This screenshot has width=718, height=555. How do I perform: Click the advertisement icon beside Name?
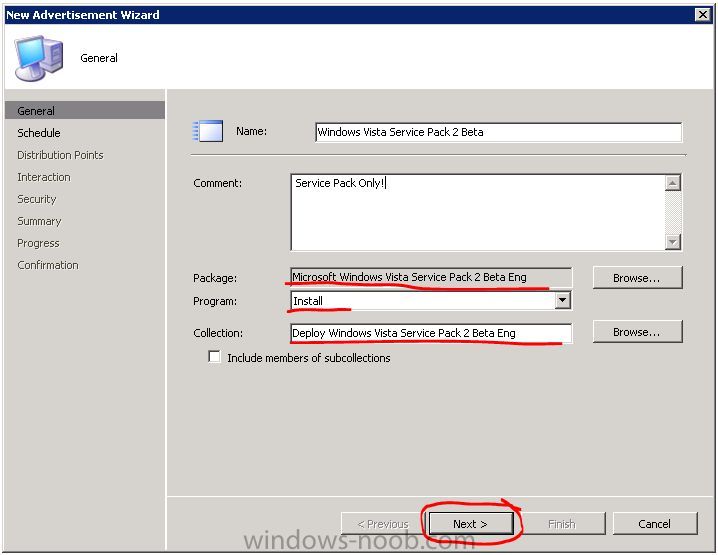pyautogui.click(x=208, y=131)
